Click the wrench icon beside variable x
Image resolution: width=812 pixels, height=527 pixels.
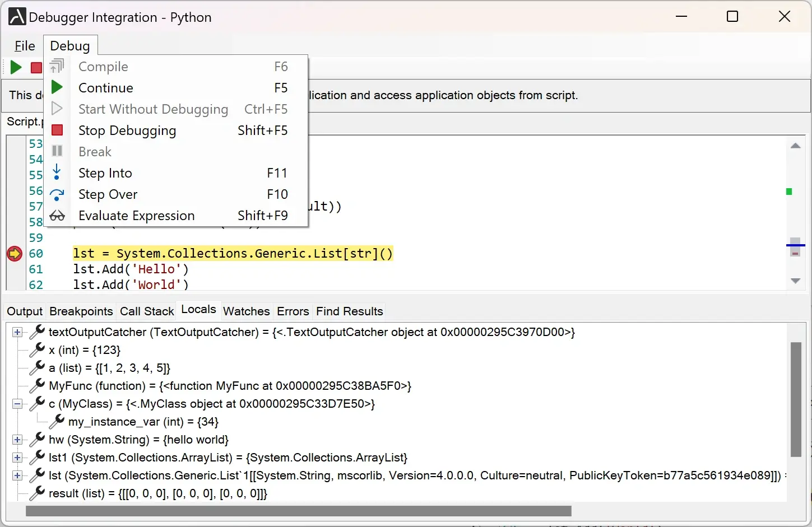pos(36,349)
